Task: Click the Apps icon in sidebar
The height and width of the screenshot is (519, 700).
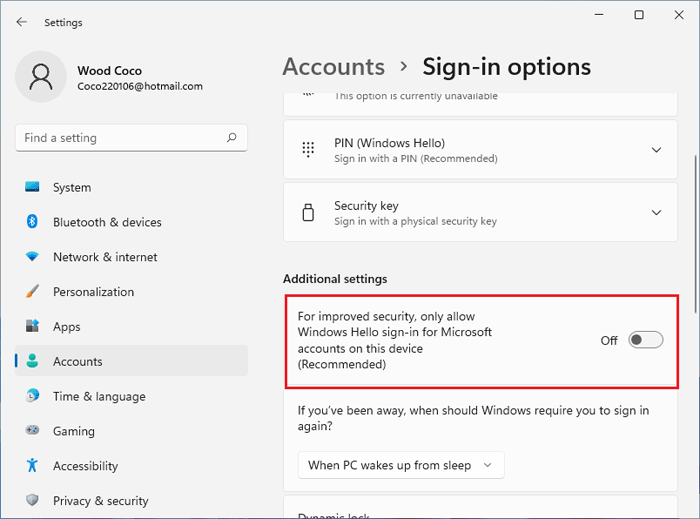Action: tap(32, 326)
